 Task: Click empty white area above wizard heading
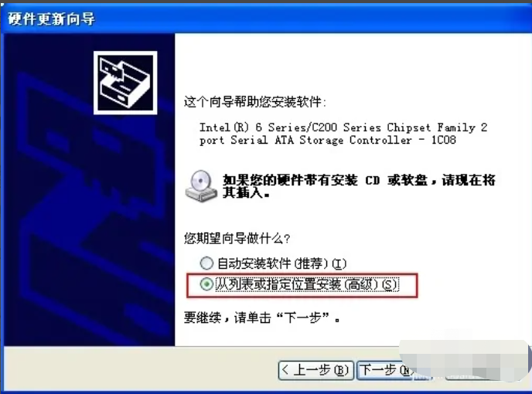(x=352, y=63)
